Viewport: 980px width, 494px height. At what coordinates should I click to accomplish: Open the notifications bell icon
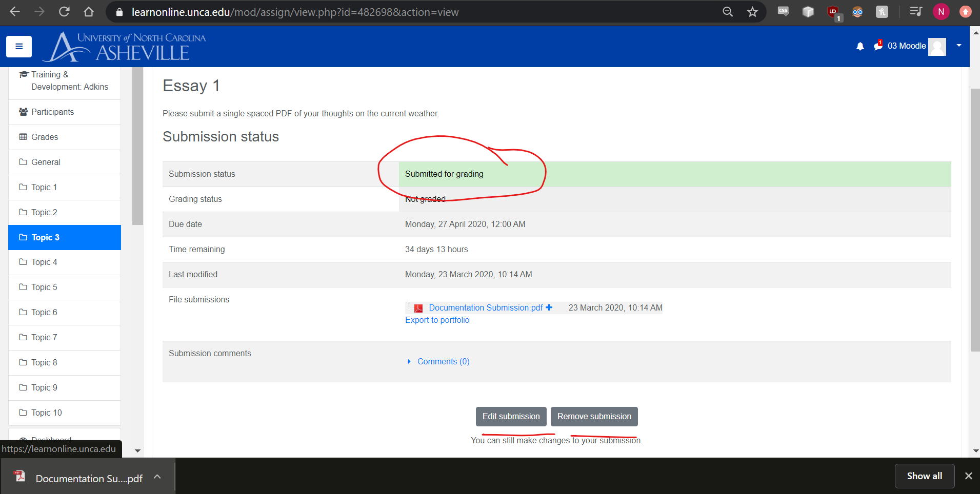(860, 46)
